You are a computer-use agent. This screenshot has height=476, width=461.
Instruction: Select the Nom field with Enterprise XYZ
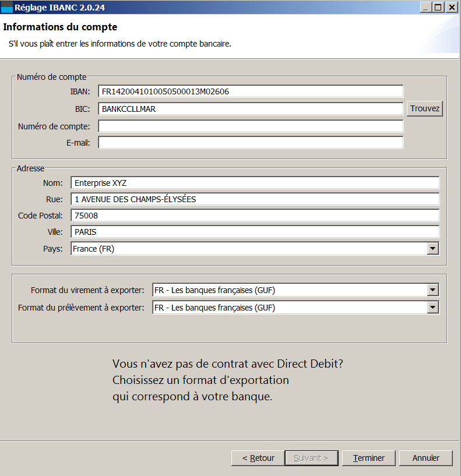[x=255, y=183]
